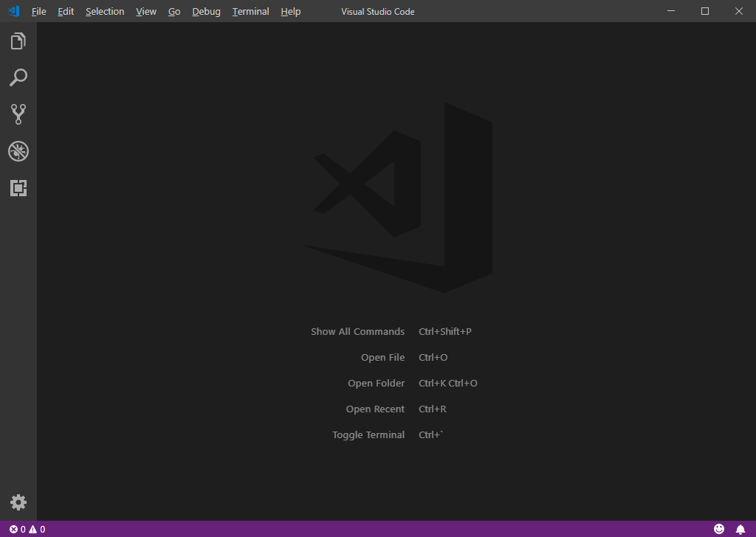Open the Selection menu
Image resolution: width=756 pixels, height=537 pixels.
click(105, 12)
